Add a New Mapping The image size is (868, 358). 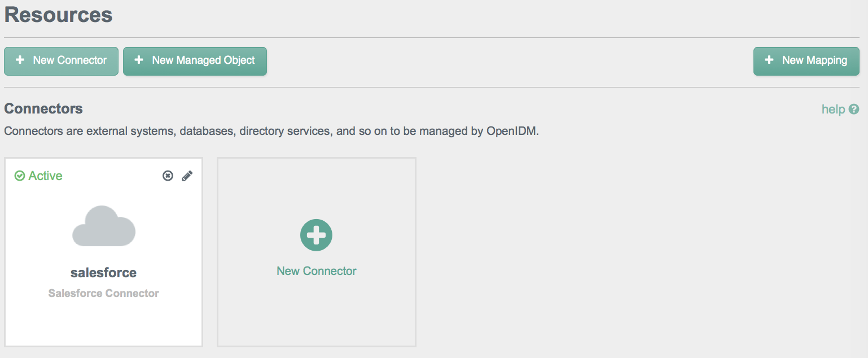pyautogui.click(x=806, y=61)
